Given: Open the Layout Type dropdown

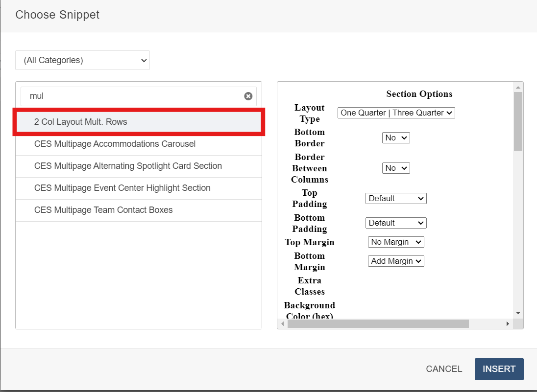Looking at the screenshot, I should tap(396, 113).
